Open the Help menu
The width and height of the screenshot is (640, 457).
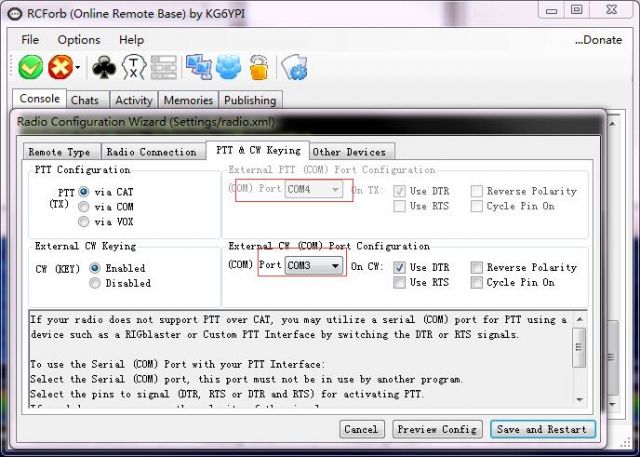131,40
